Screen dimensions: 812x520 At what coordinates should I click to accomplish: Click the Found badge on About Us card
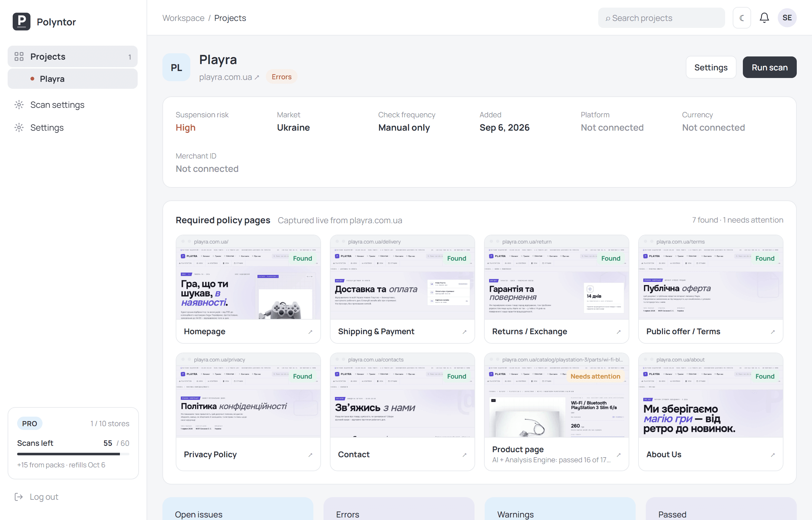click(x=765, y=376)
